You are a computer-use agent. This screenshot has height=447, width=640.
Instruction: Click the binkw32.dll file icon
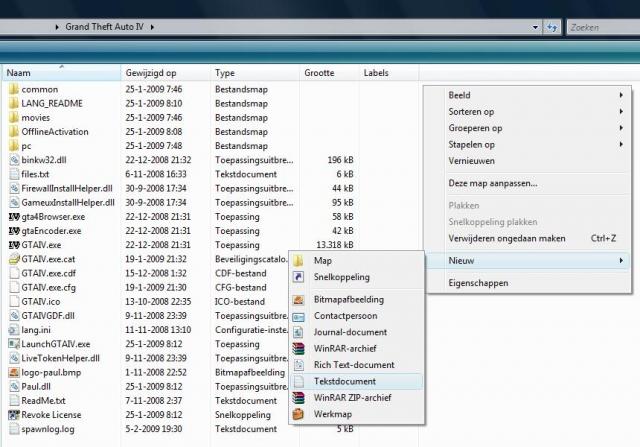click(14, 160)
